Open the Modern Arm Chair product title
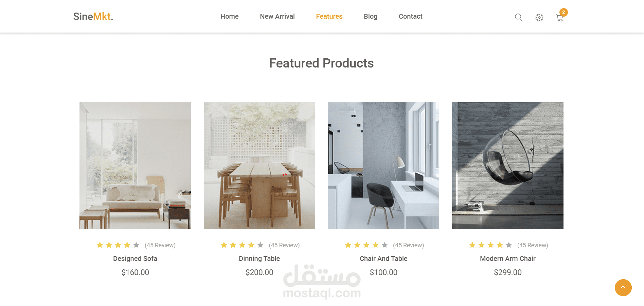The height and width of the screenshot is (306, 644). point(508,259)
